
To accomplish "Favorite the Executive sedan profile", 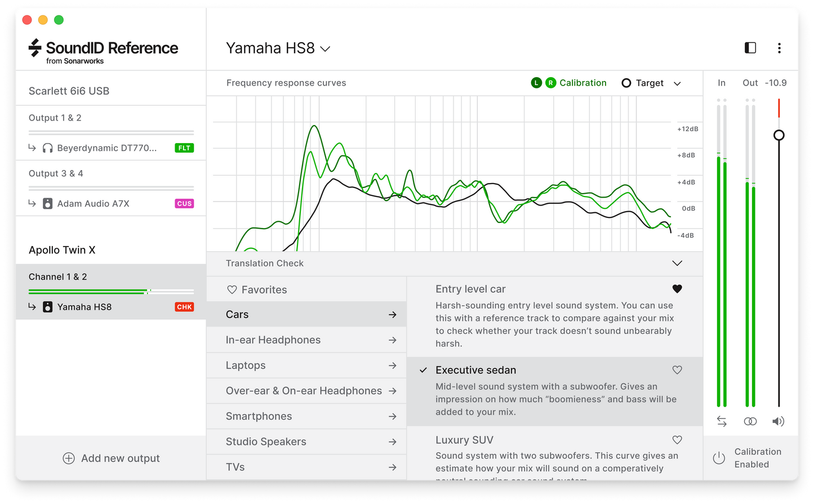I will click(x=677, y=370).
